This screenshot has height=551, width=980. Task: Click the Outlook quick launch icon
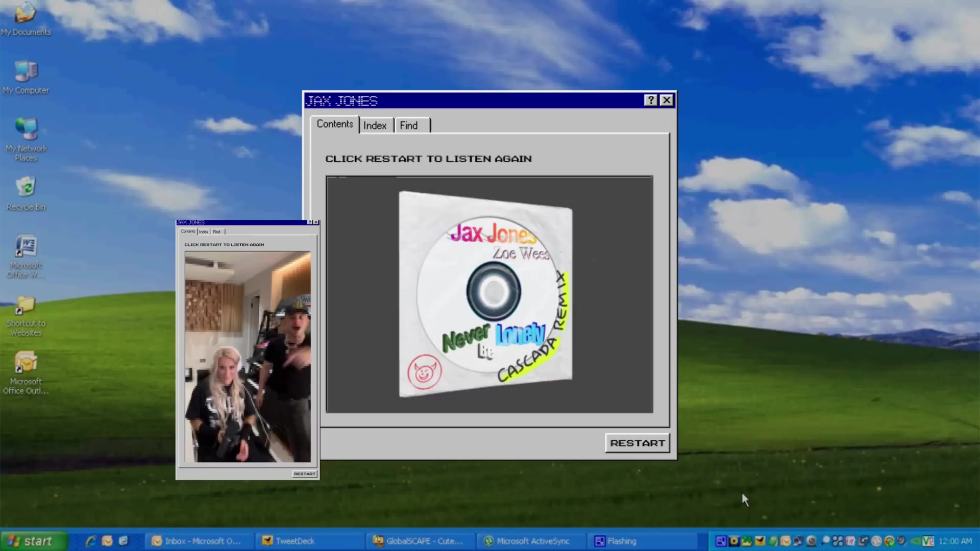(107, 541)
